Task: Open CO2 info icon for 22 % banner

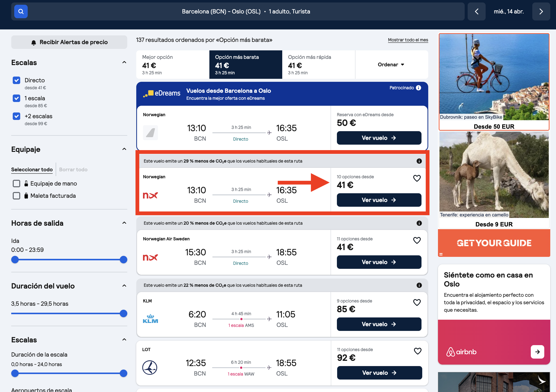Action: (x=419, y=285)
